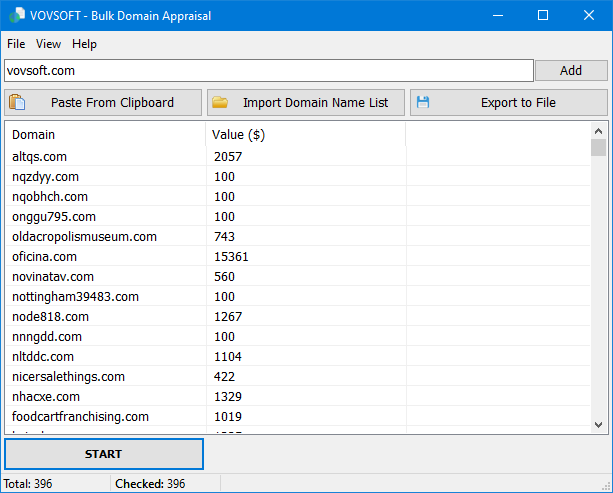This screenshot has height=493, width=613.
Task: Click the Import Domain Name List label
Action: (x=315, y=102)
